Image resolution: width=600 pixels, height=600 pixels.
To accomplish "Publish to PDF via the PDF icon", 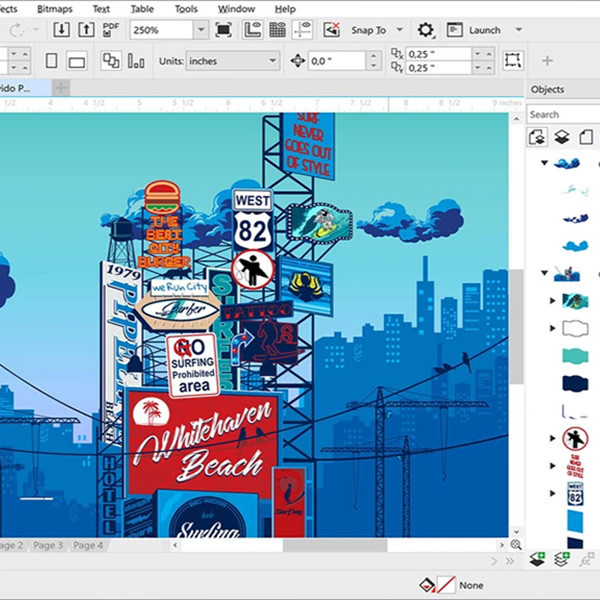I will pyautogui.click(x=111, y=30).
